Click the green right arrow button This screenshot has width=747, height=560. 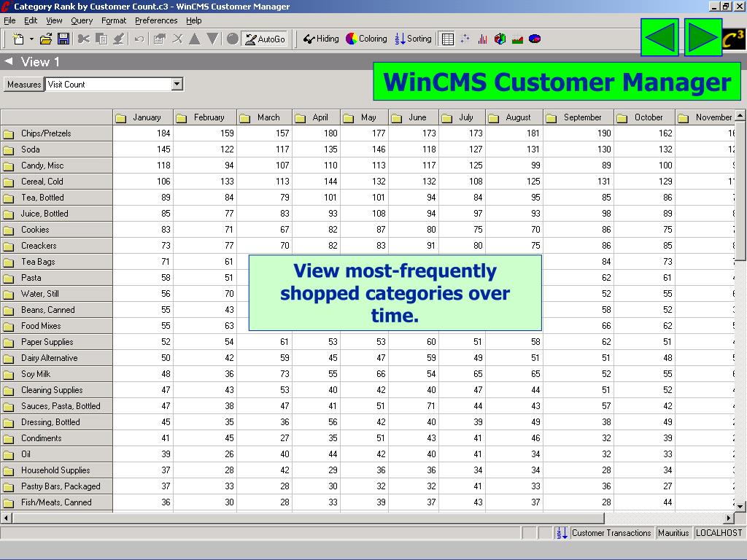(703, 37)
